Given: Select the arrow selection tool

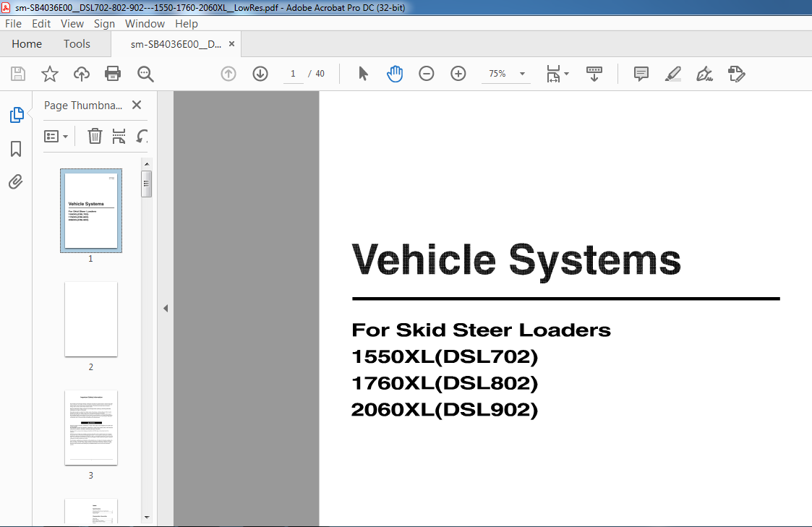Looking at the screenshot, I should pos(363,74).
